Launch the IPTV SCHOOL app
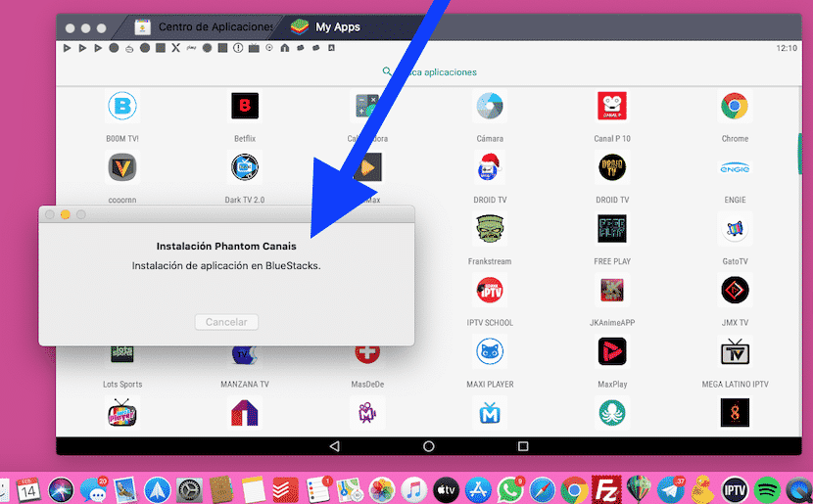 point(490,290)
